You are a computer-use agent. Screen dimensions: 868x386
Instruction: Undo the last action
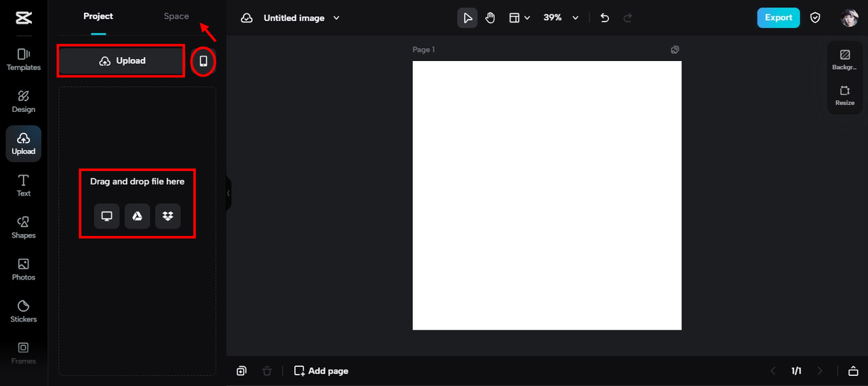606,18
